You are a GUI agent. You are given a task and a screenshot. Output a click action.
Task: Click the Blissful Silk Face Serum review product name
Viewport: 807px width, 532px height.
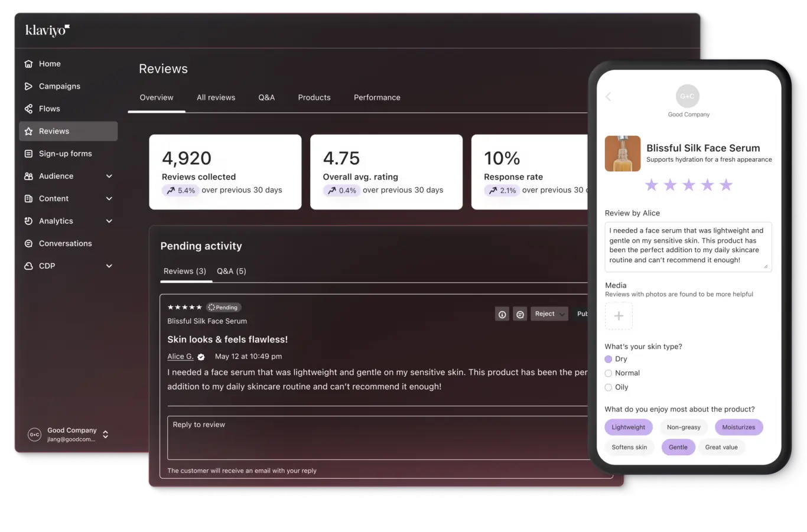(207, 321)
